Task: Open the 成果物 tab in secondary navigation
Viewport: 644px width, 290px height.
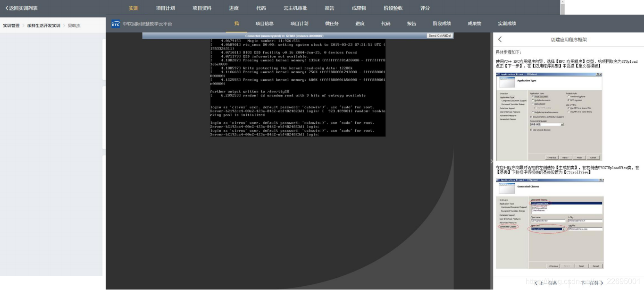Action: pos(474,24)
